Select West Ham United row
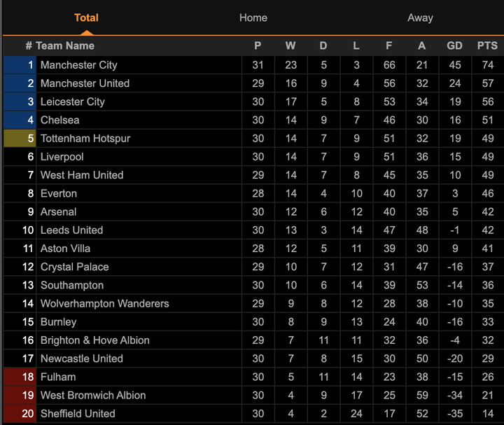 click(x=81, y=175)
